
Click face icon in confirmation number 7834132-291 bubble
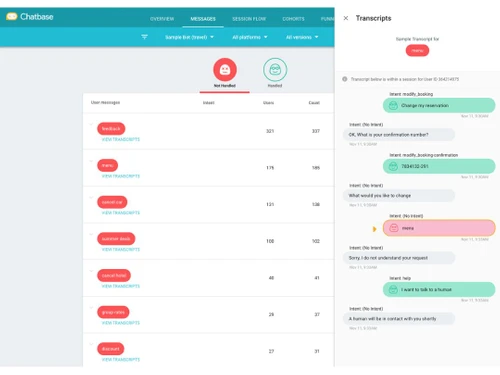coord(393,166)
